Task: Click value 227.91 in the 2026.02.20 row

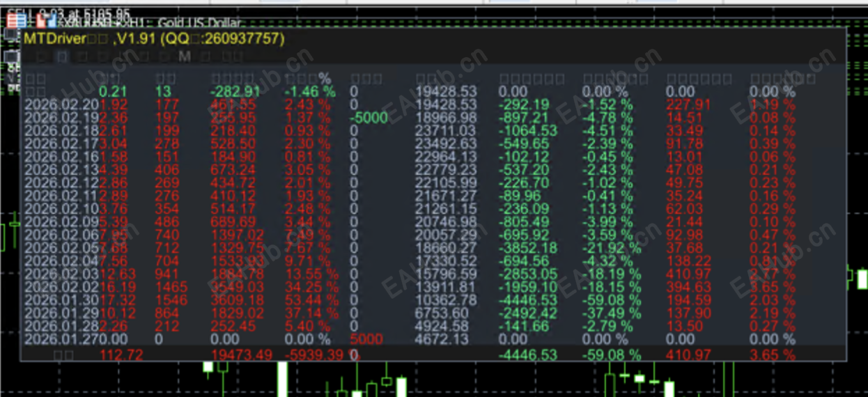Action: [688, 104]
